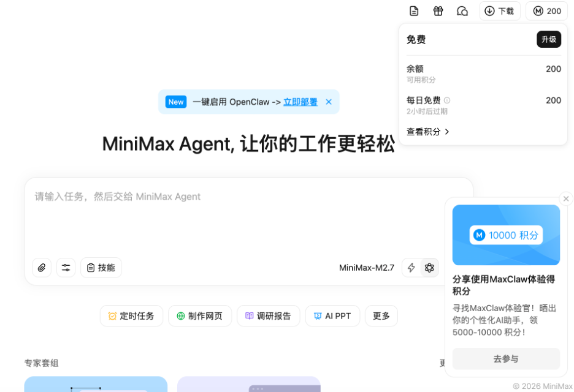Click the presentation icon on AI PPT

(318, 316)
